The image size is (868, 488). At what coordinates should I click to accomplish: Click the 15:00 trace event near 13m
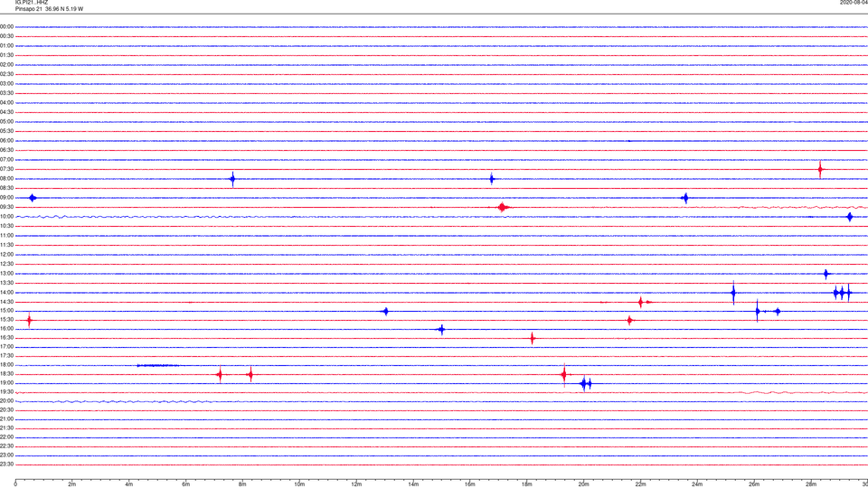click(386, 312)
